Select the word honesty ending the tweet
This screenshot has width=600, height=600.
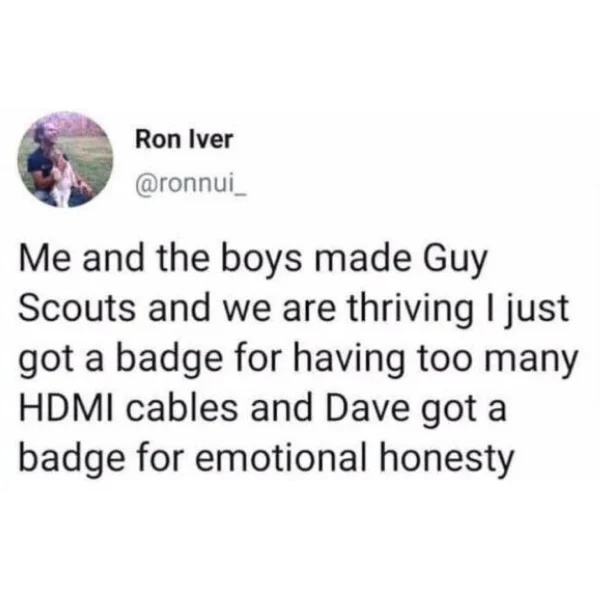(x=446, y=458)
